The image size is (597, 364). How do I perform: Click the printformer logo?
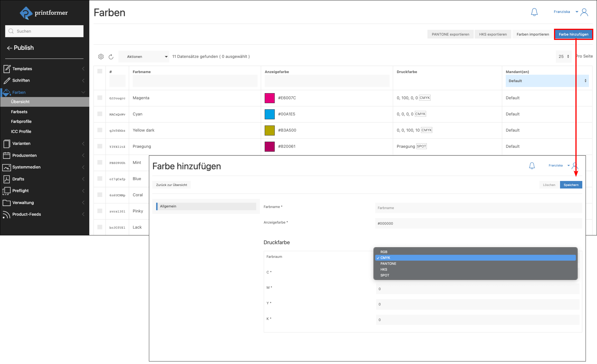44,13
